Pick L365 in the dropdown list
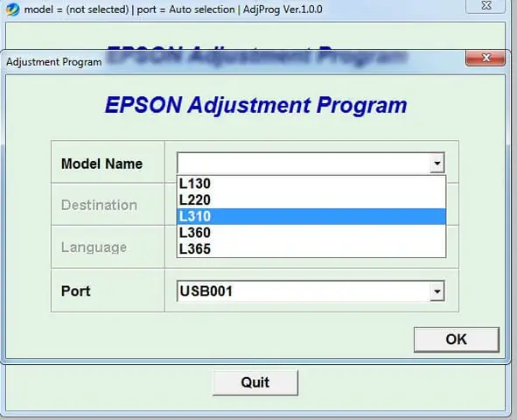This screenshot has height=420, width=517. 311,249
